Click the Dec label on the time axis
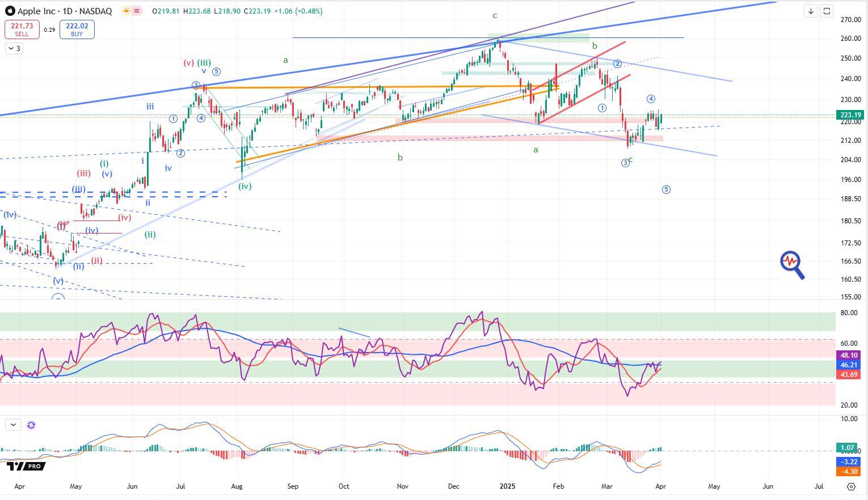The height and width of the screenshot is (500, 868). [x=454, y=486]
